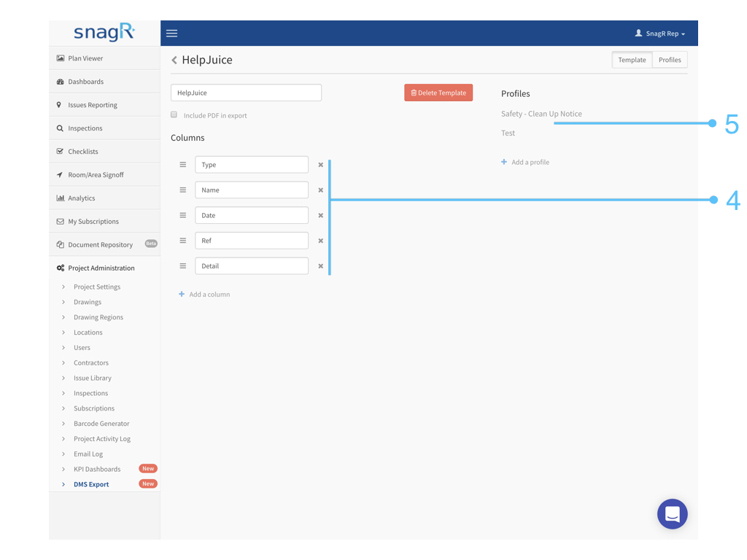Screen dimensions: 747x560
Task: Click the Checklists checkmark icon
Action: pos(60,152)
